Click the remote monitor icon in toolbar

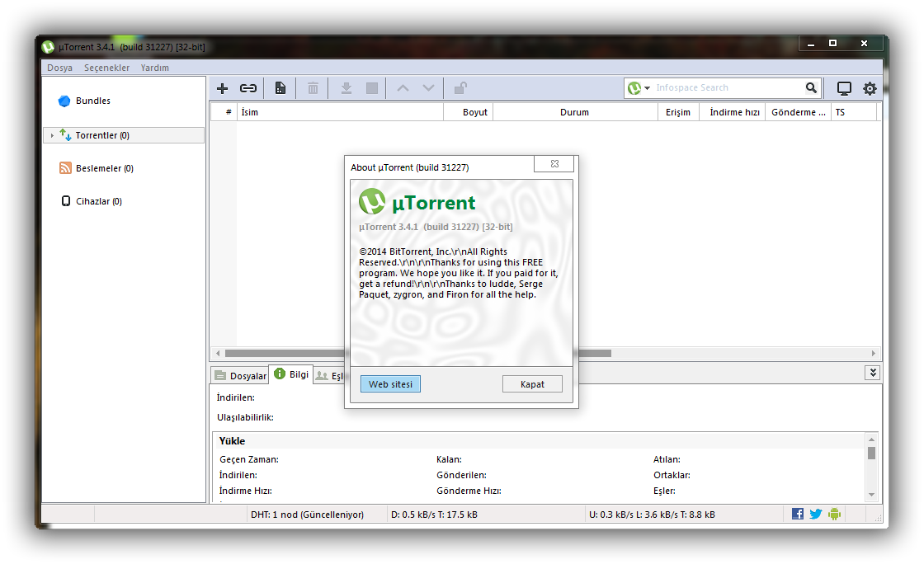tap(844, 88)
